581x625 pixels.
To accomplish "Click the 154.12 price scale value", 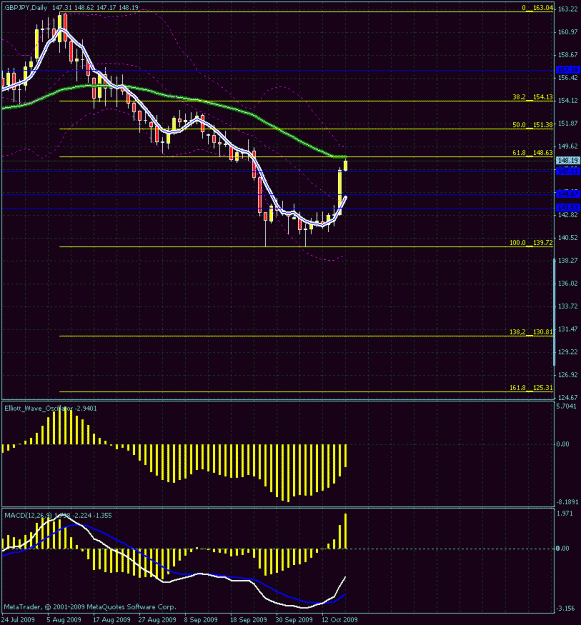I will pos(568,100).
